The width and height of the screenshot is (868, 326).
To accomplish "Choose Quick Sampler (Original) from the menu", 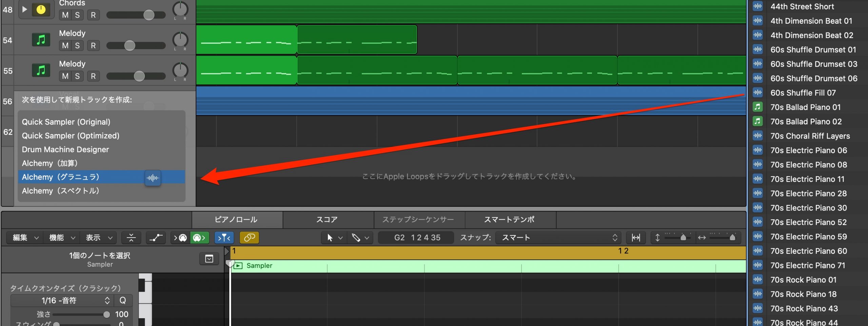I will tap(101, 122).
